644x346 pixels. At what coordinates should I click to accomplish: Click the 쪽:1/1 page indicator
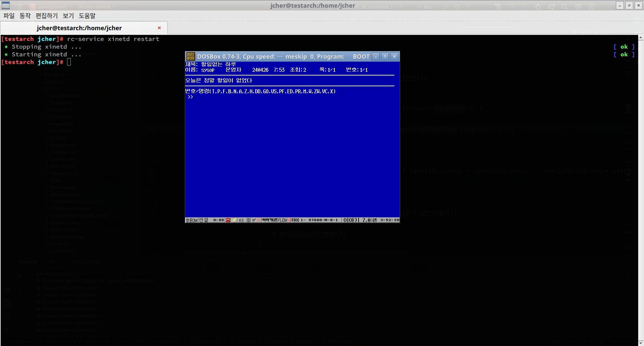[327, 70]
